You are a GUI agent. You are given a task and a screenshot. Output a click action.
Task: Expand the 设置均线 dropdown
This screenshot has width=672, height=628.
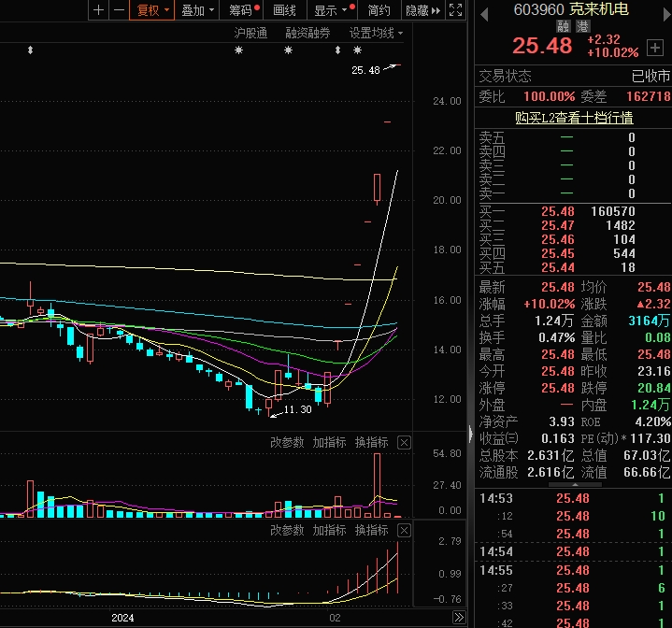click(x=376, y=33)
